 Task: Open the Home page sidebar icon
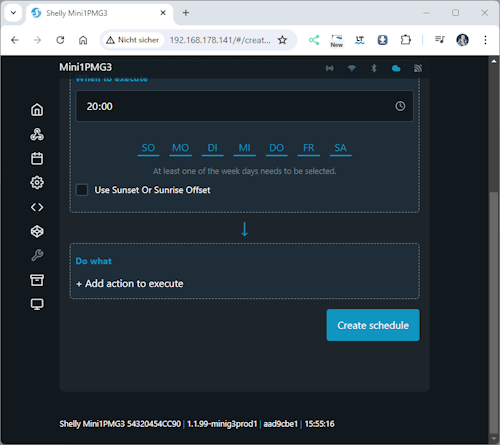point(37,110)
